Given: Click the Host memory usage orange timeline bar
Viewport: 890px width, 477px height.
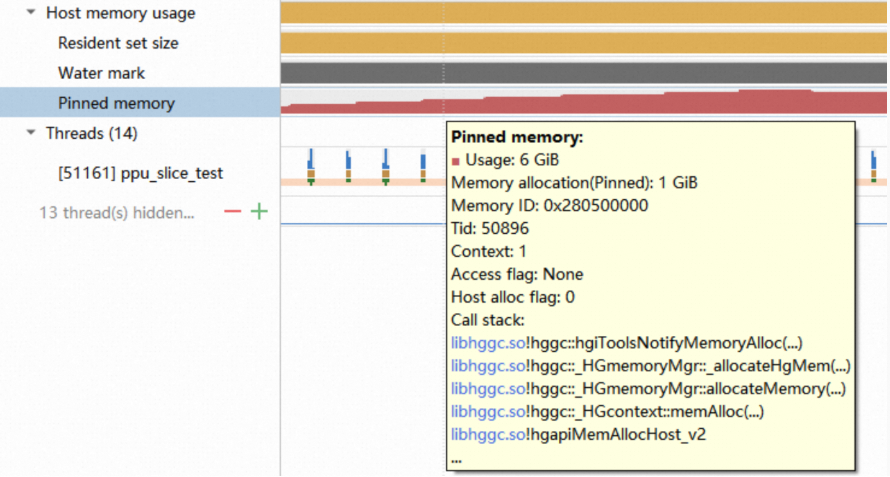Looking at the screenshot, I should 583,13.
